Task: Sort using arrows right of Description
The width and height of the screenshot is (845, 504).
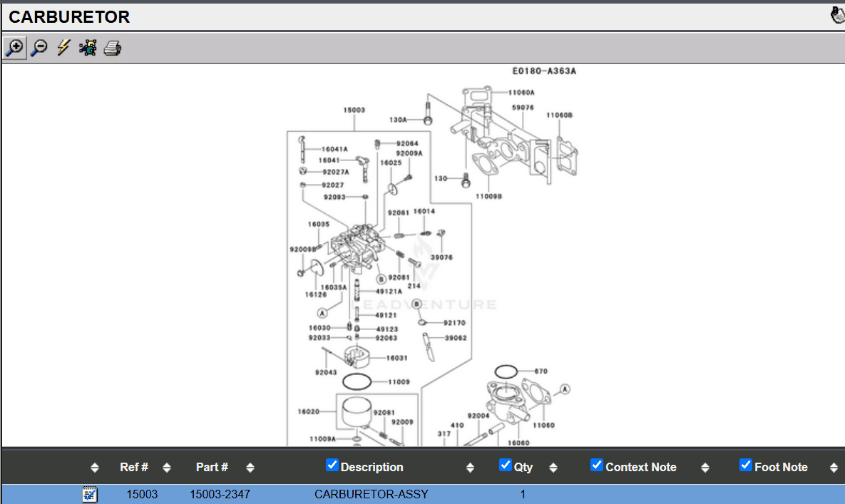Action: (x=470, y=468)
